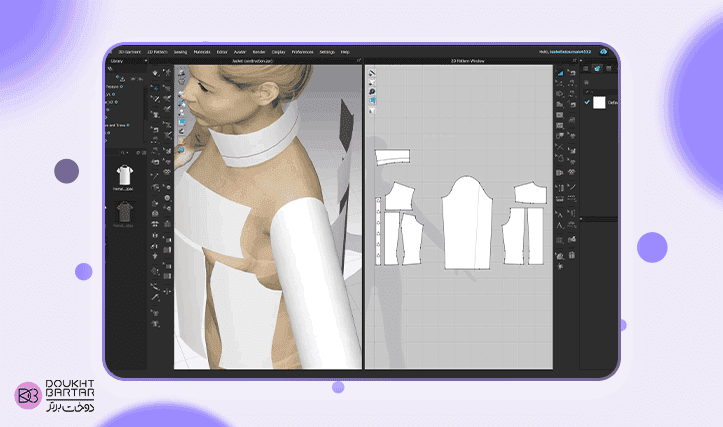This screenshot has width=723, height=427.
Task: Click the blue marker beside Texture
Action: [122, 87]
